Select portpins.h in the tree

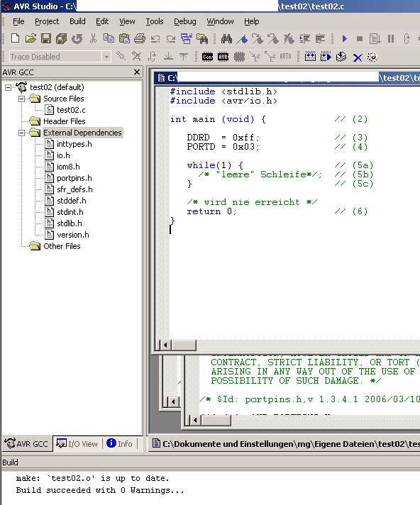tap(69, 178)
